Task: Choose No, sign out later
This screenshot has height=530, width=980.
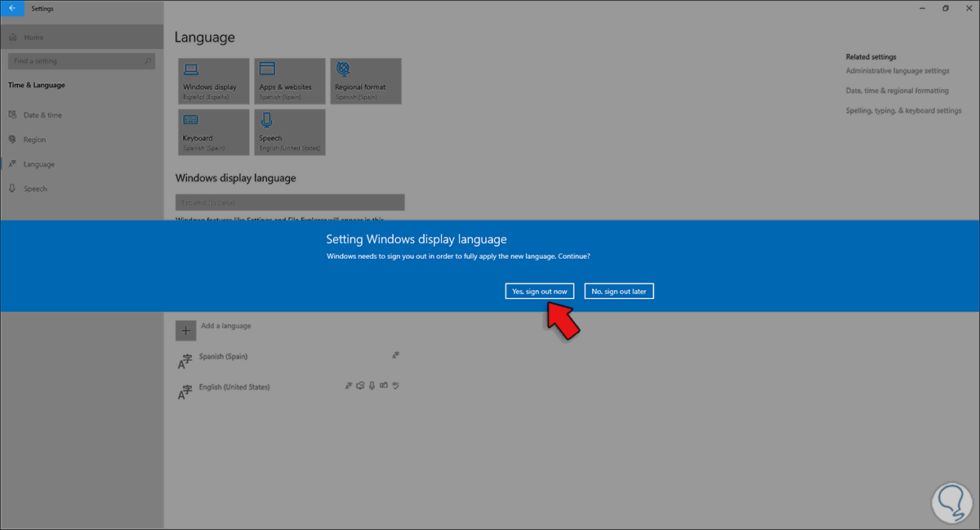Action: [618, 291]
